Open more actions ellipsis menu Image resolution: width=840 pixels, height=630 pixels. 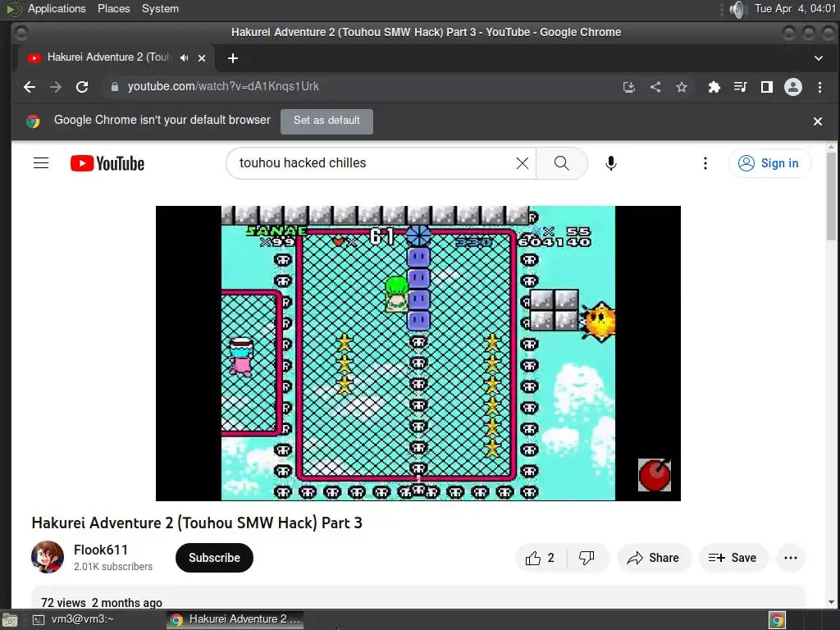pos(791,558)
